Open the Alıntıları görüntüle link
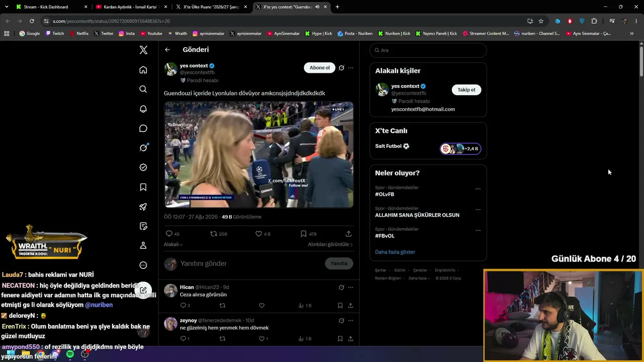The width and height of the screenshot is (644, 362). [x=331, y=244]
